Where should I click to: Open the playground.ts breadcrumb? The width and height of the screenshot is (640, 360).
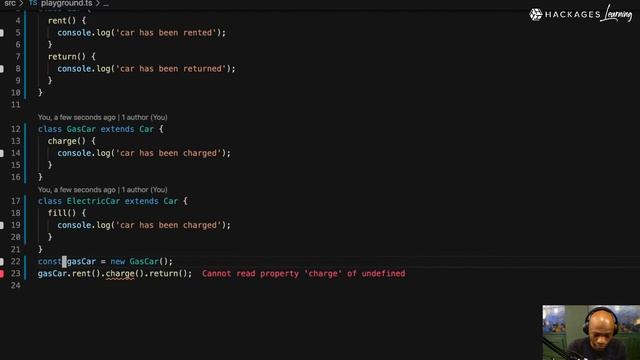67,3
